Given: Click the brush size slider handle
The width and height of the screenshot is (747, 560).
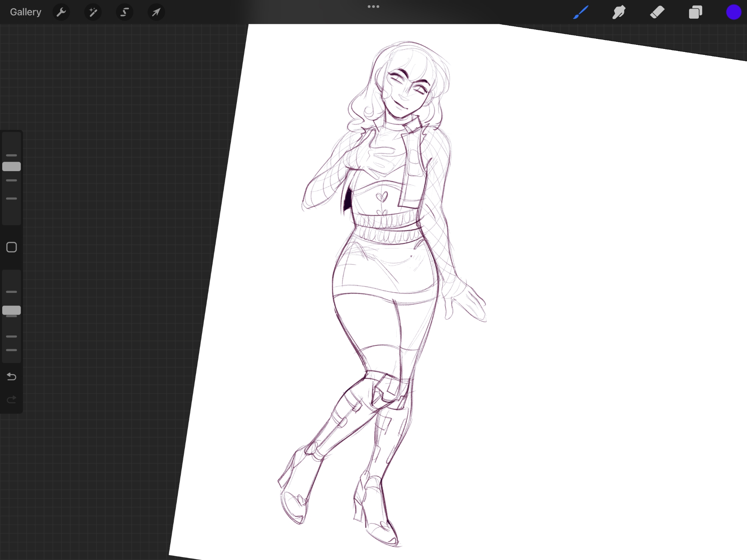Looking at the screenshot, I should click(x=12, y=167).
